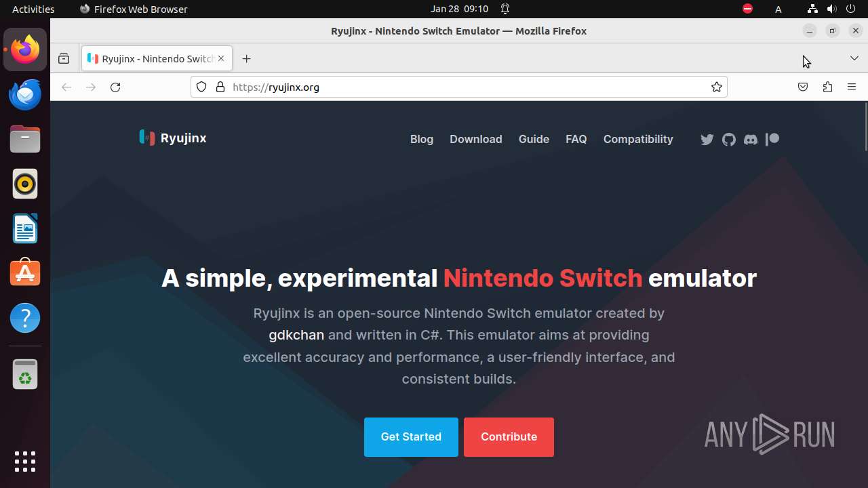Focus the URL address bar
Image resolution: width=868 pixels, height=488 pixels.
[x=459, y=87]
